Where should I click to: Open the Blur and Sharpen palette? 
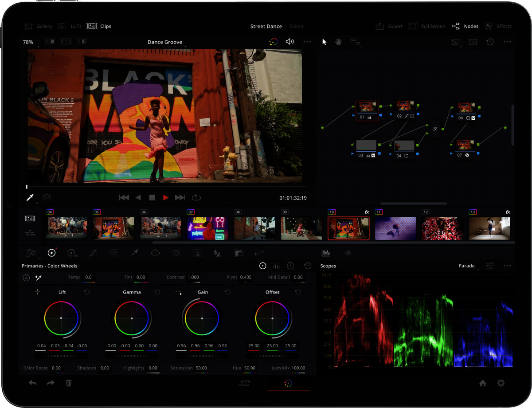[x=217, y=253]
